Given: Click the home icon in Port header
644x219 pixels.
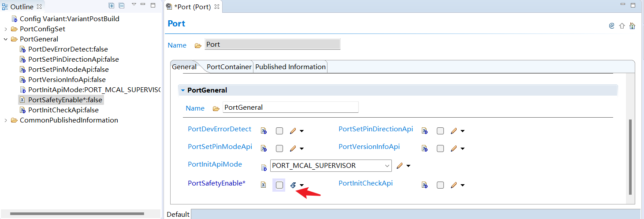Looking at the screenshot, I should click(632, 26).
